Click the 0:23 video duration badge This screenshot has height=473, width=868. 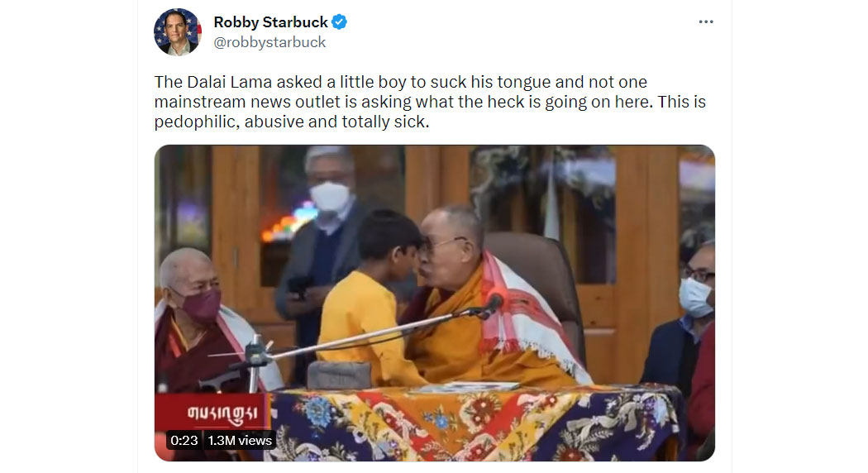click(x=184, y=440)
